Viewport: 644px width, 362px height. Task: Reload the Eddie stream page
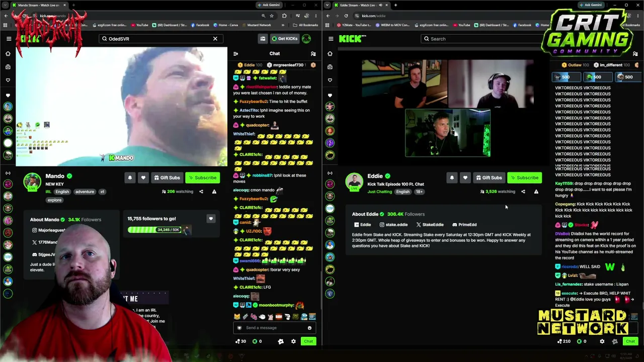[x=346, y=16]
